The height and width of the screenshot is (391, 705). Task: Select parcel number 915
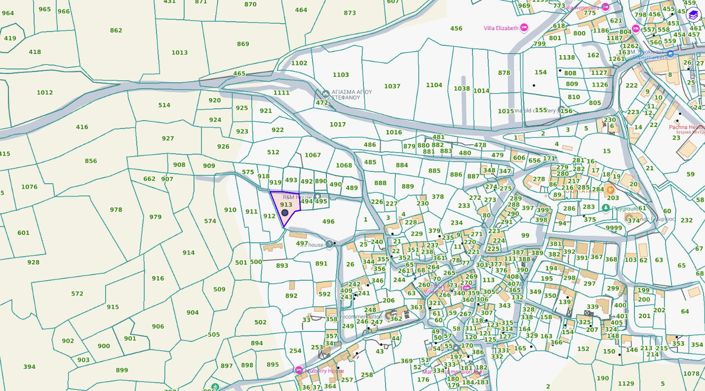point(113,307)
